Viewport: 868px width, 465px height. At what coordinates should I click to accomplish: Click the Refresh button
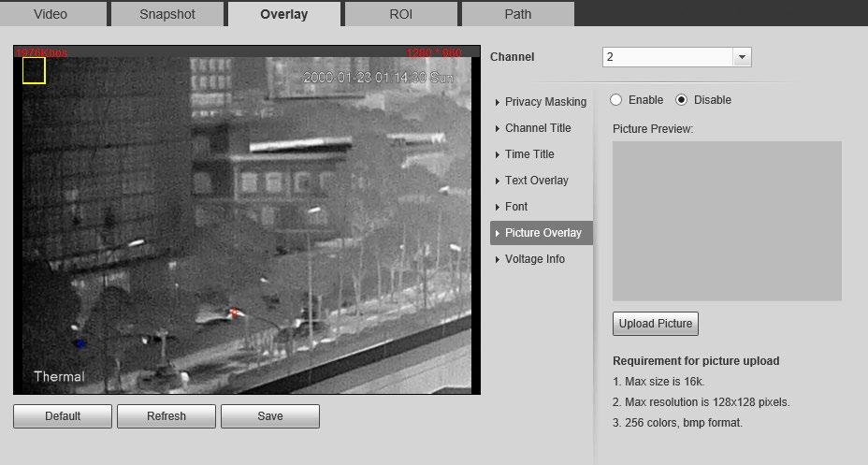coord(166,416)
